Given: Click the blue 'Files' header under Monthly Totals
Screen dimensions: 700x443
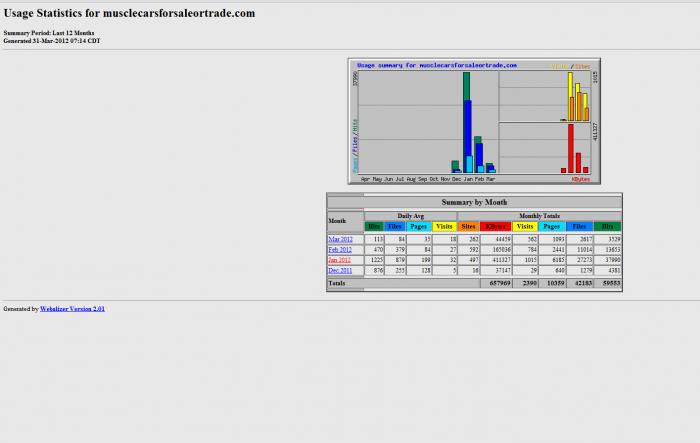Looking at the screenshot, I should click(579, 226).
